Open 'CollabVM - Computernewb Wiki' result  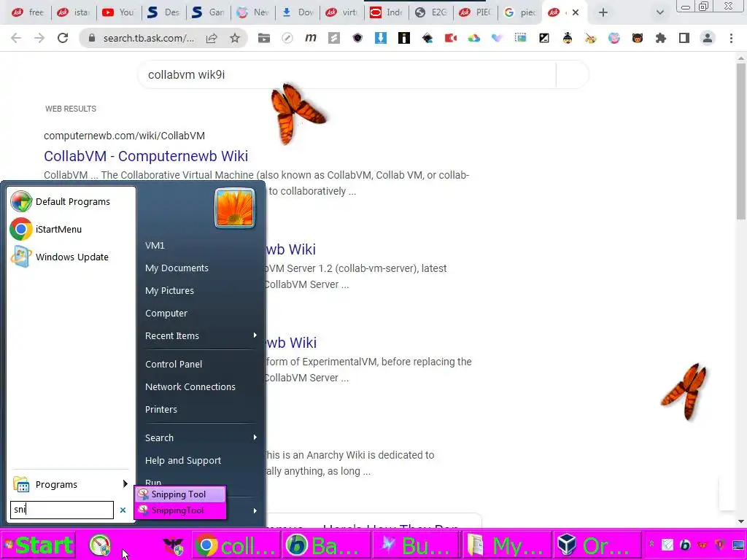[x=146, y=156]
